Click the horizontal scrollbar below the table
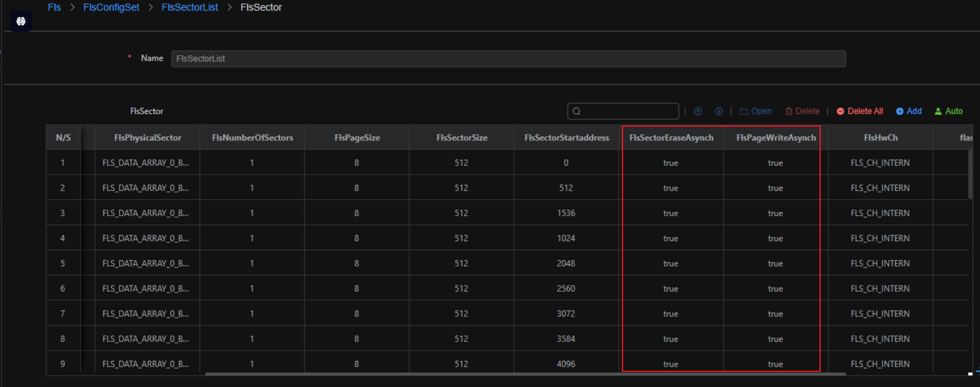980x387 pixels. tap(525, 374)
